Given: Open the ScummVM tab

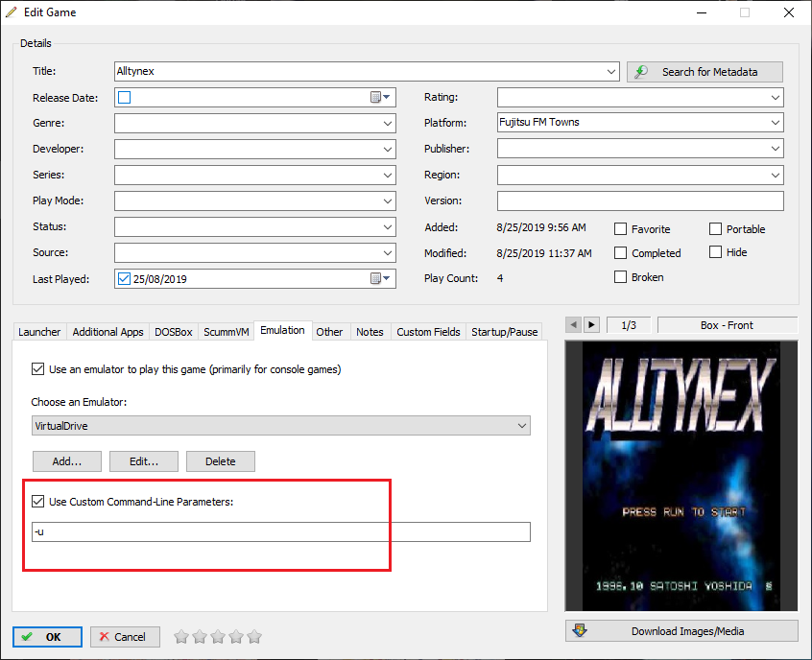Looking at the screenshot, I should (227, 332).
